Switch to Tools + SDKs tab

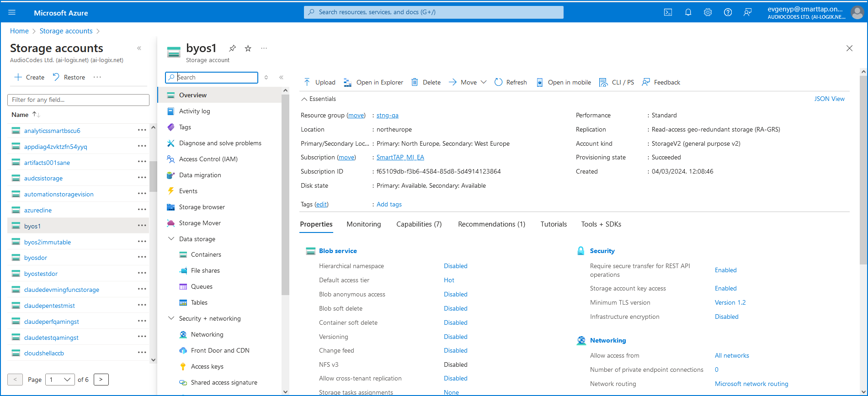[601, 224]
